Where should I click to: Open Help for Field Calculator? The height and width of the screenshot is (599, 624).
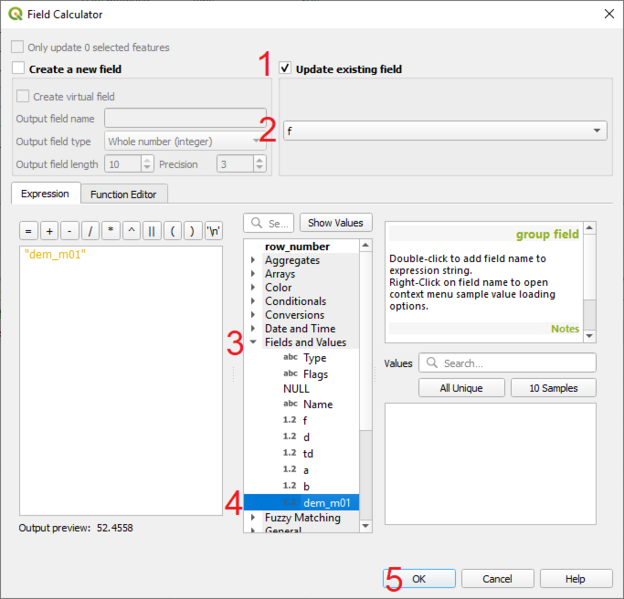click(575, 578)
